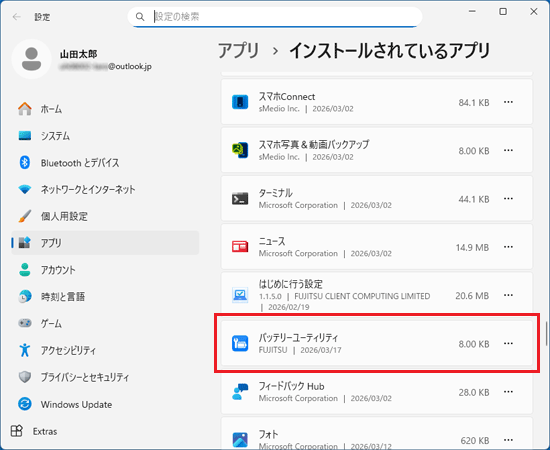Open more options for スマホ写真＆動画バックアップ
Image resolution: width=550 pixels, height=450 pixels.
[x=508, y=150]
